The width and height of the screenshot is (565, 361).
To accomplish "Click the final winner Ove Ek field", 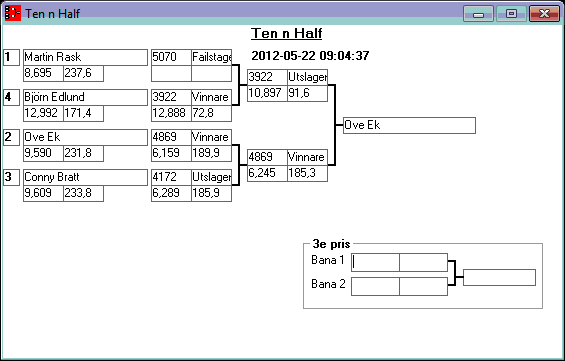I will click(x=409, y=125).
